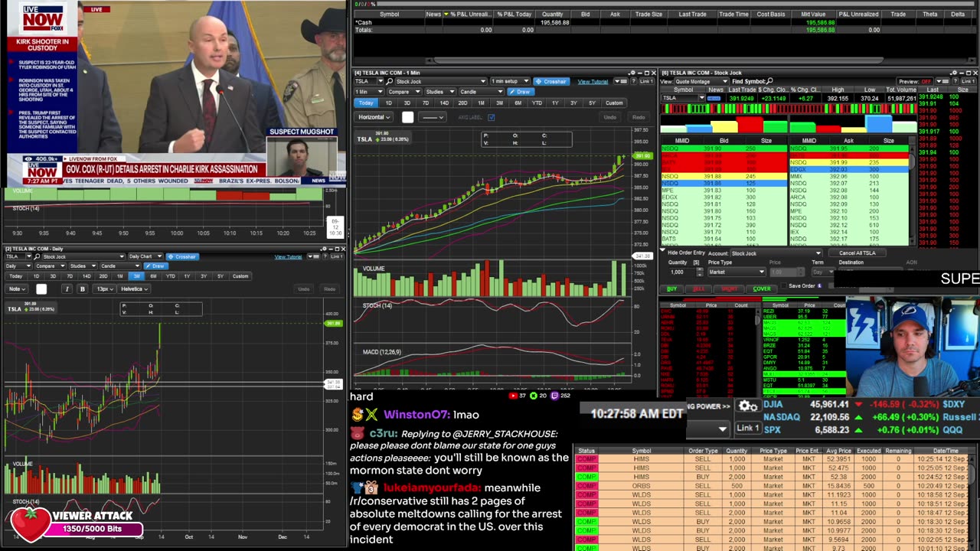Click the Save Order info icon
Image resolution: width=980 pixels, height=551 pixels.
click(819, 285)
